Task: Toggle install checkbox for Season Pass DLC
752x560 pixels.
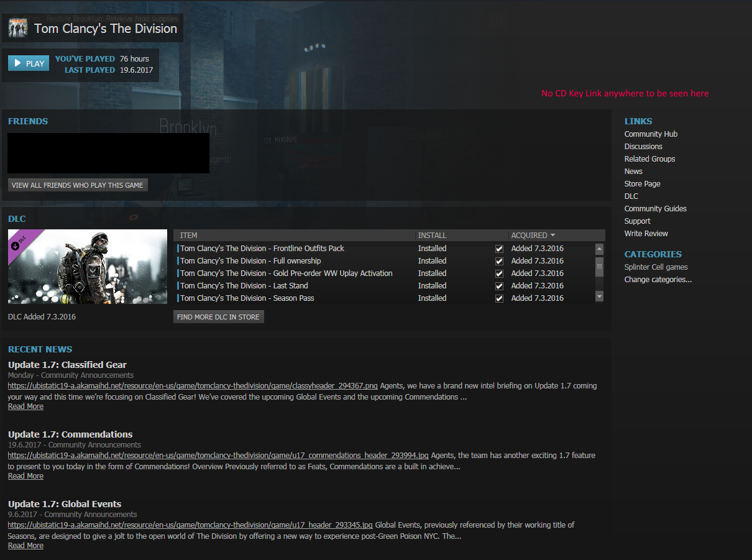Action: 499,298
